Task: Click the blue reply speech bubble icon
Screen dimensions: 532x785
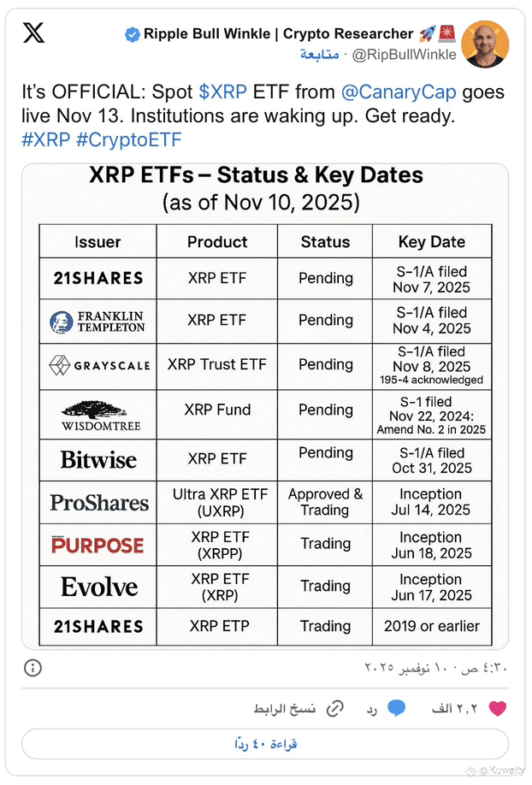Action: 396,708
